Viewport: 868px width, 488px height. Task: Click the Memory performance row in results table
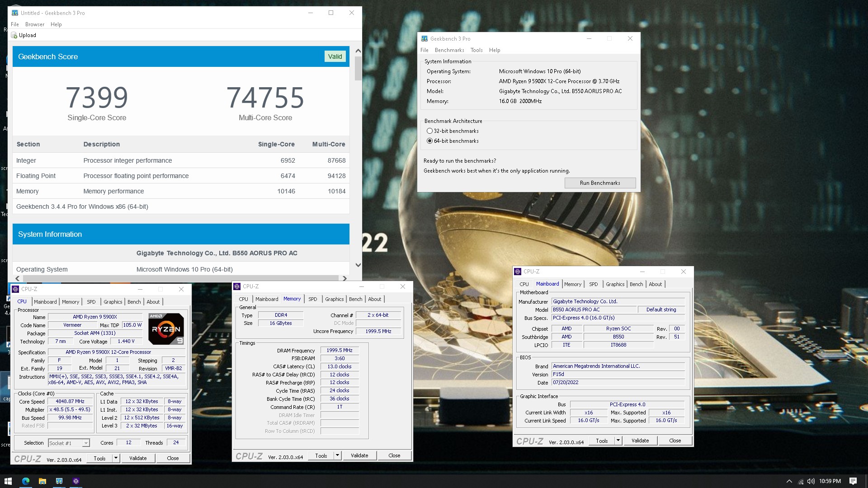coord(181,191)
